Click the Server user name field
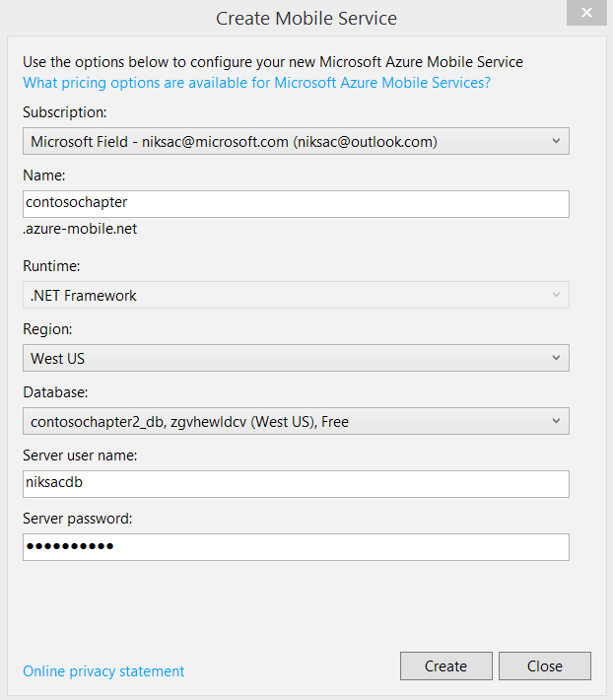 point(296,484)
